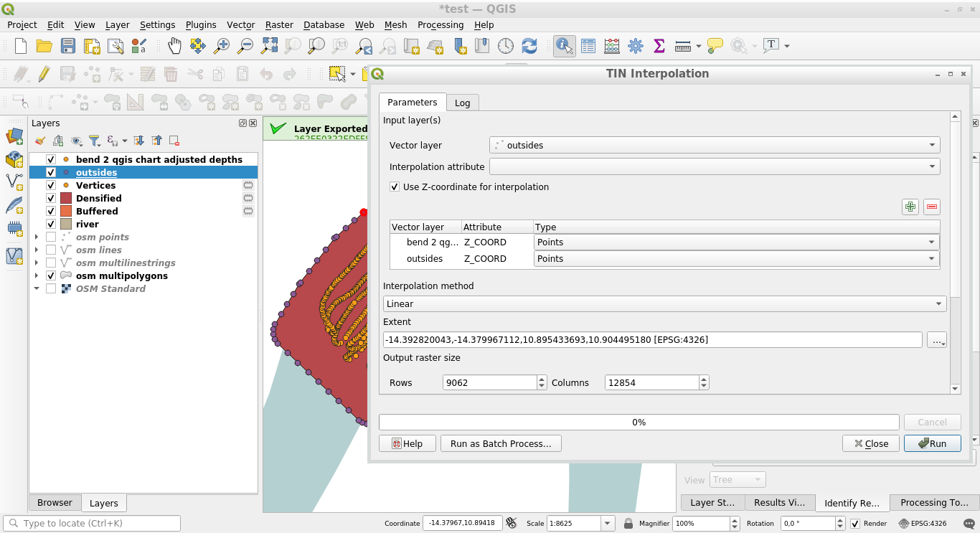This screenshot has height=533, width=980.
Task: Open the Raster menu
Action: click(279, 24)
